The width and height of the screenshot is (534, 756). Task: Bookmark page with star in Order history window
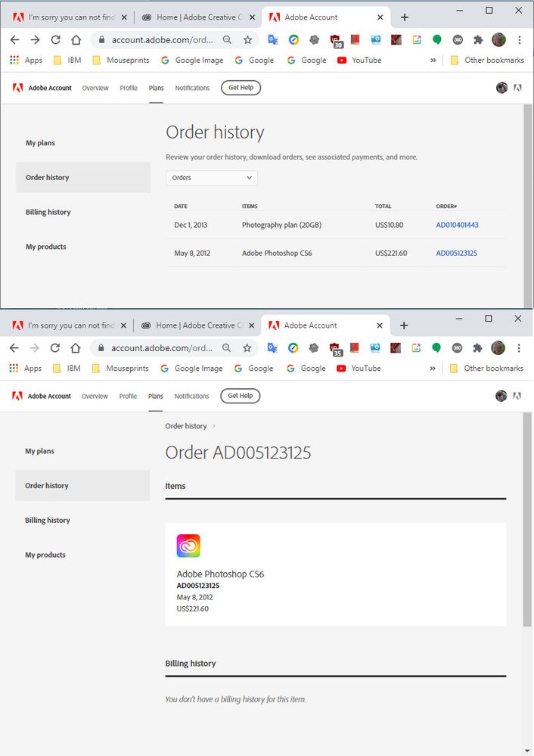click(x=248, y=40)
